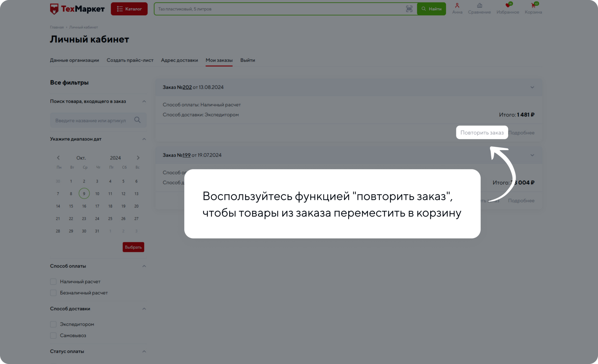Go to next month in calendar
The image size is (598, 364).
point(138,158)
